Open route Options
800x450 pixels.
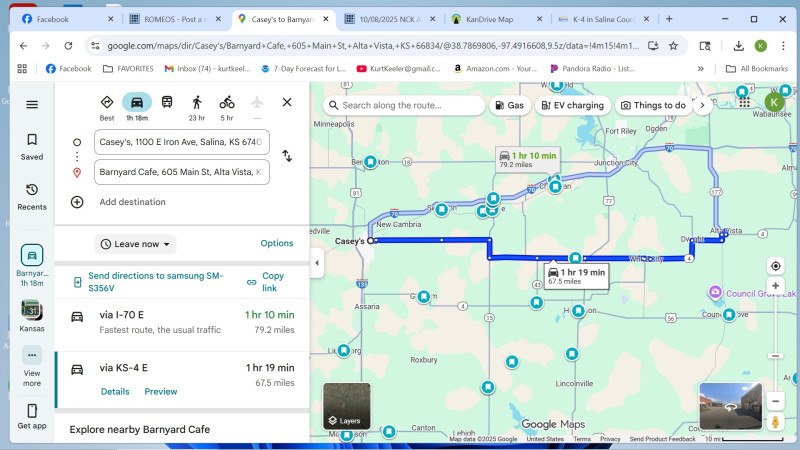click(x=277, y=243)
